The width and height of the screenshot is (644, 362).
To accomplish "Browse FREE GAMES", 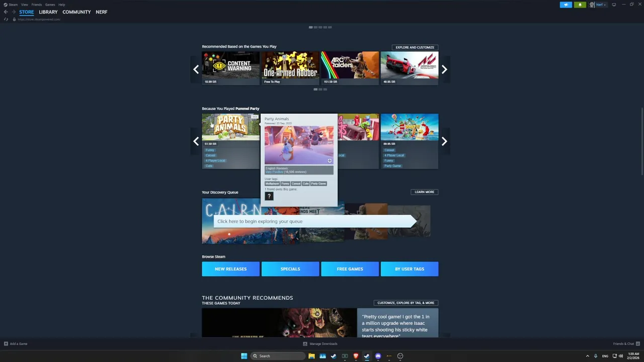I will tap(350, 269).
